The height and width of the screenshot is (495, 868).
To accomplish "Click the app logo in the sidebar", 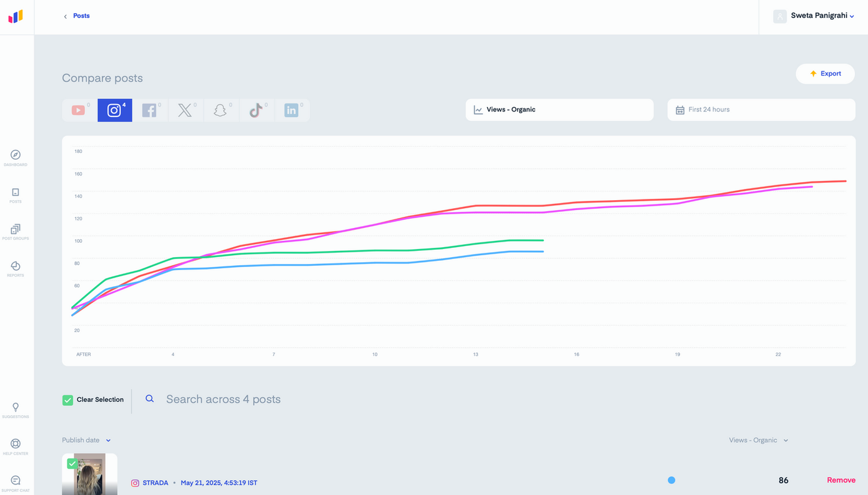I will [15, 17].
